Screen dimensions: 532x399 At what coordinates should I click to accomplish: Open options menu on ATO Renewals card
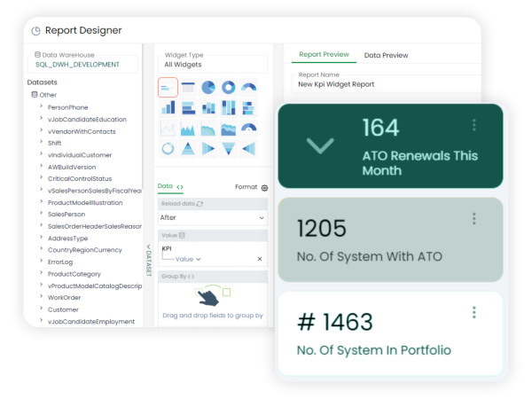474,125
